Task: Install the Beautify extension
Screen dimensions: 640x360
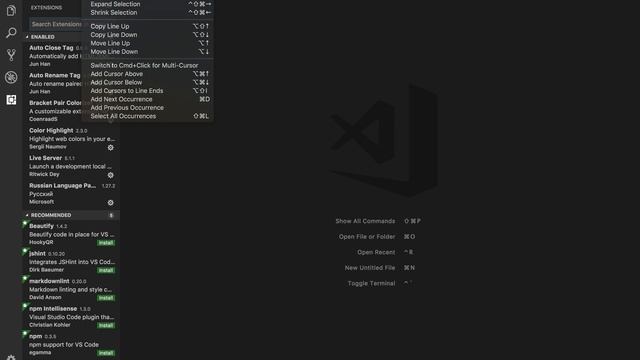Action: pyautogui.click(x=106, y=243)
